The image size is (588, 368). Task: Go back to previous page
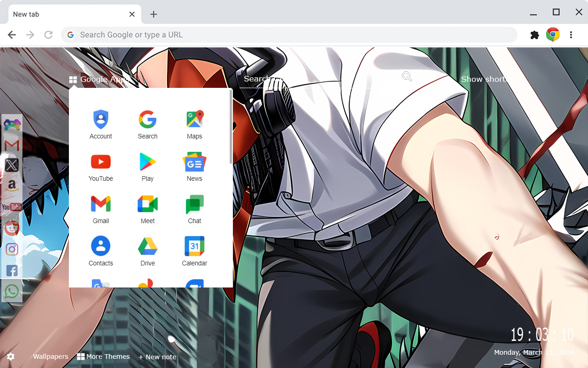[12, 35]
